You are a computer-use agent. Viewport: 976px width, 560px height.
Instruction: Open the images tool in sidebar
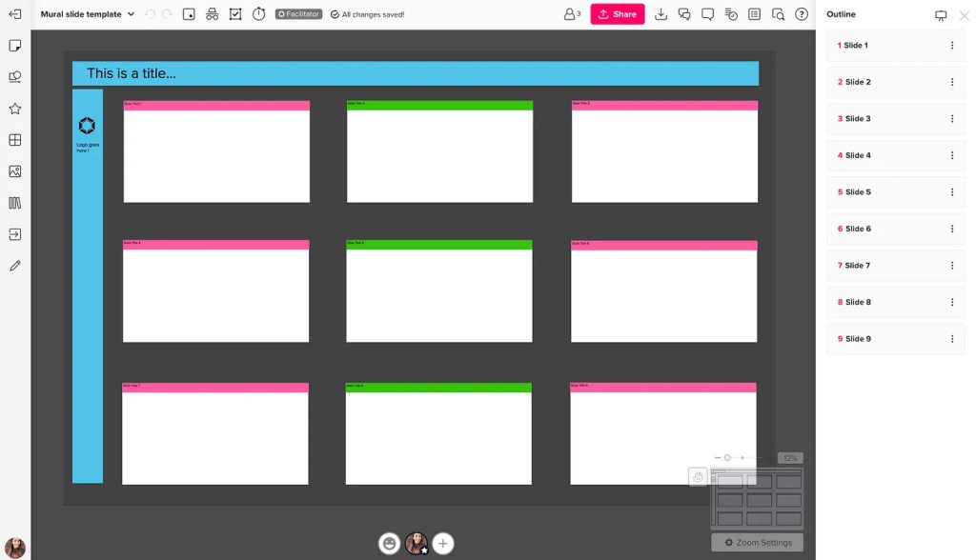tap(14, 171)
